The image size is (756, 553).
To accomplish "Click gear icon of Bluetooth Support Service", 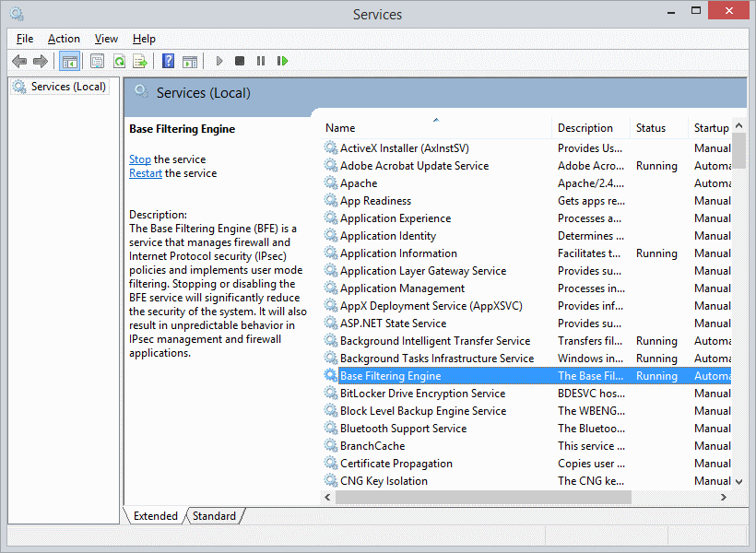I will click(330, 428).
